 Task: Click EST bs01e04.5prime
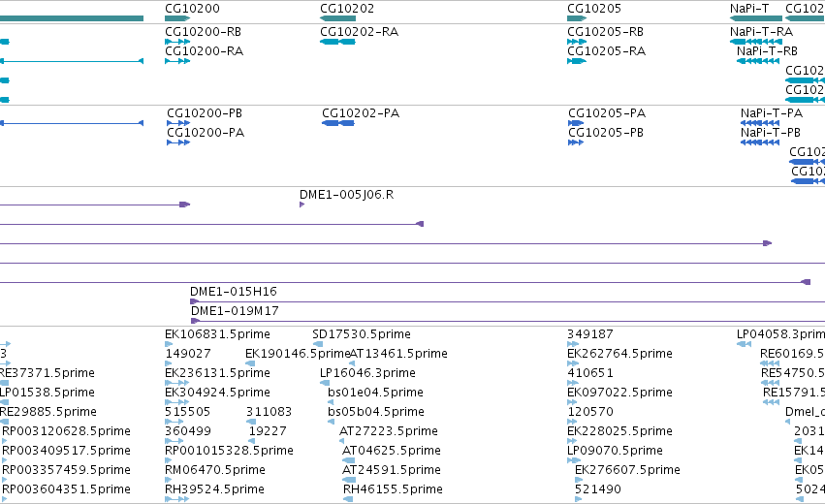376,393
